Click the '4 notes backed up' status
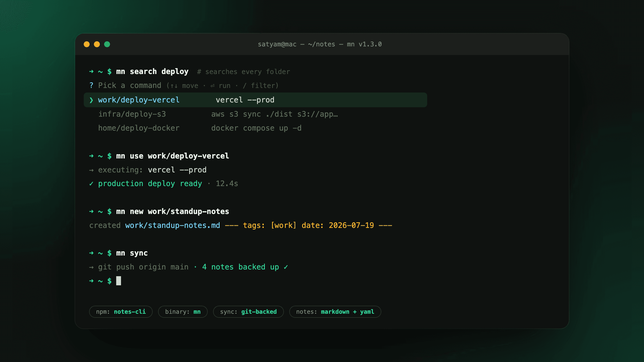 tap(240, 267)
